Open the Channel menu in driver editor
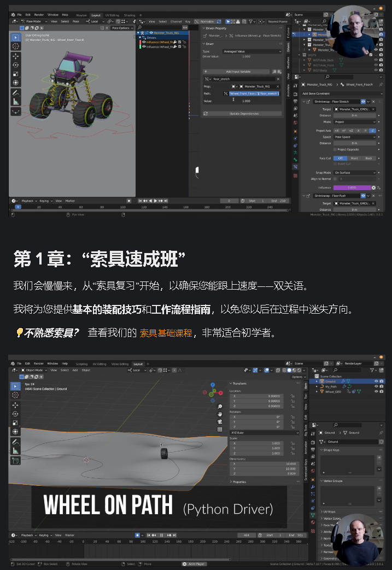392x570 pixels. pyautogui.click(x=176, y=21)
